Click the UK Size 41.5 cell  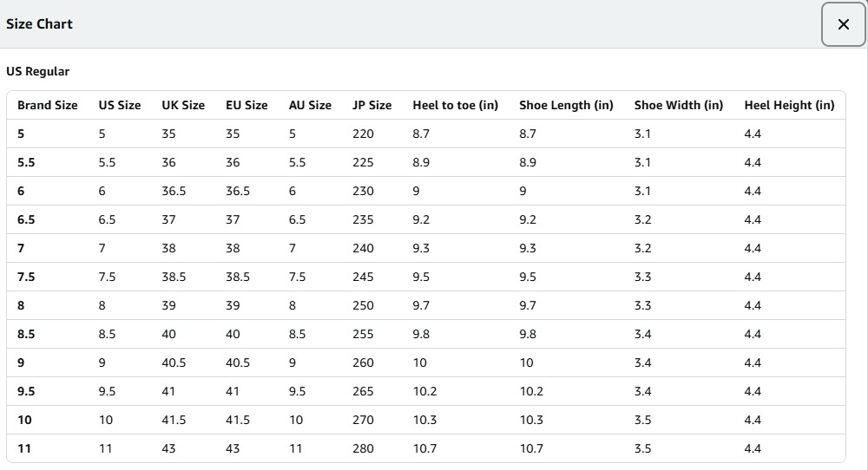click(174, 420)
